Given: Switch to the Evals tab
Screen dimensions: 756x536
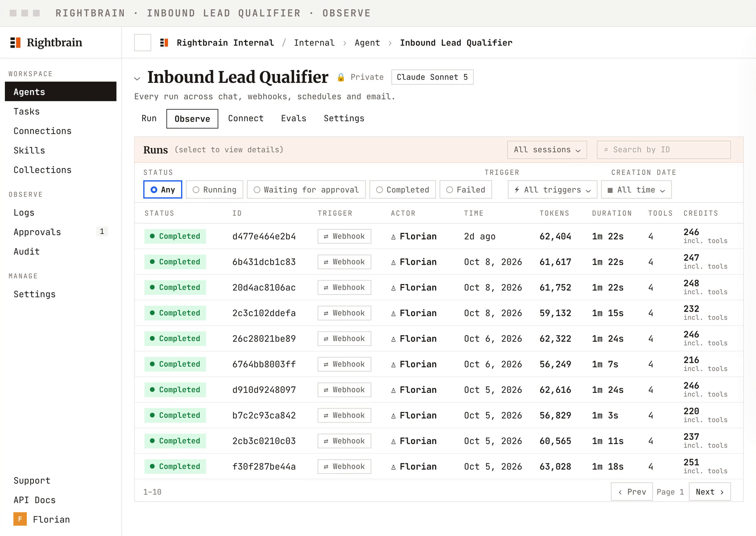Looking at the screenshot, I should pyautogui.click(x=294, y=119).
